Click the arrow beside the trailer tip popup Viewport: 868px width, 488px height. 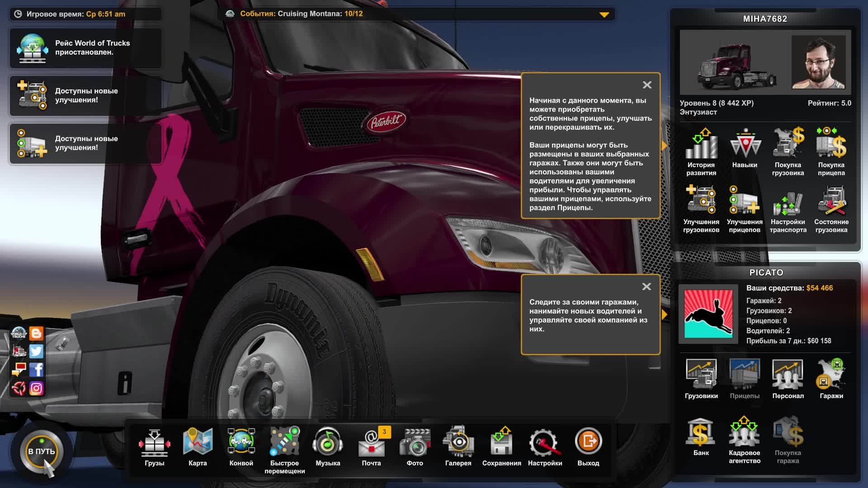point(664,145)
